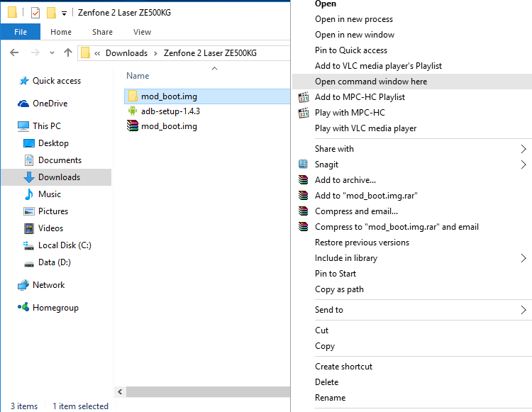The height and width of the screenshot is (412, 532).
Task: Click the Quick access star icon
Action: (23, 81)
